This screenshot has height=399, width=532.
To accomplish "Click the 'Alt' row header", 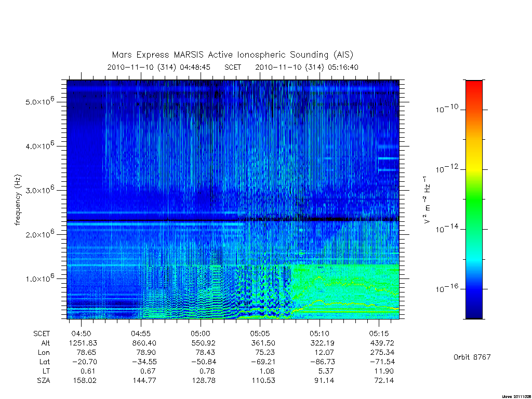I will pyautogui.click(x=46, y=343).
